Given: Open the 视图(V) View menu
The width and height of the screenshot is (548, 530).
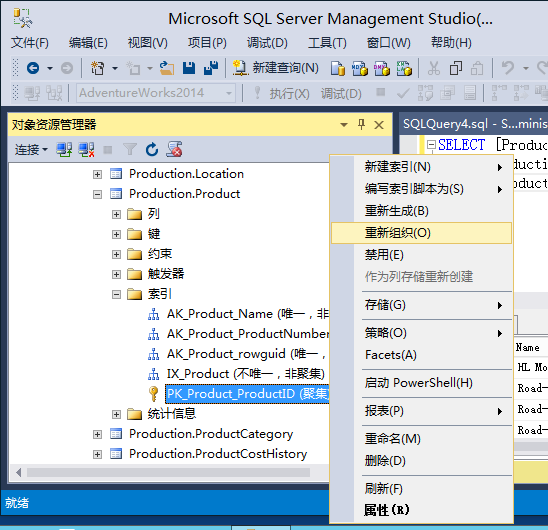Looking at the screenshot, I should point(147,43).
